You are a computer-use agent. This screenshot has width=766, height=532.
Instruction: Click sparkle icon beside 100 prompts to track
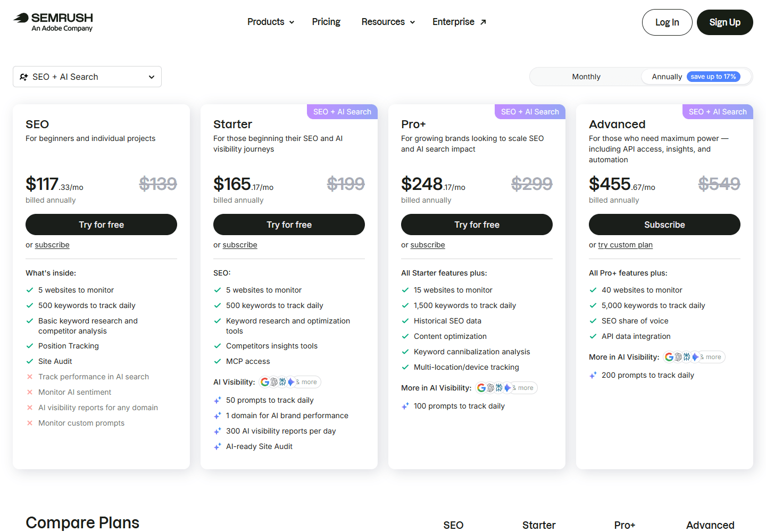(x=405, y=406)
